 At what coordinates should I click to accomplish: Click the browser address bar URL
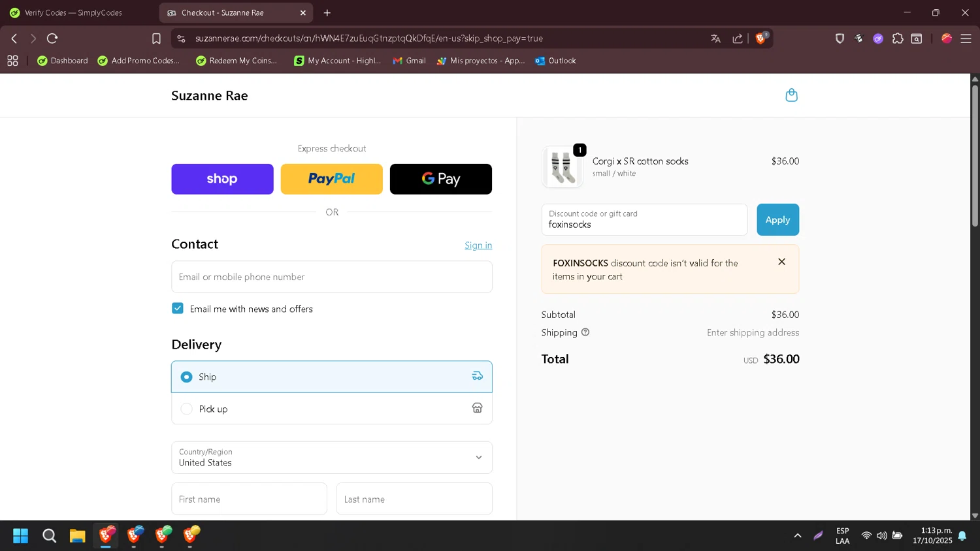click(369, 39)
